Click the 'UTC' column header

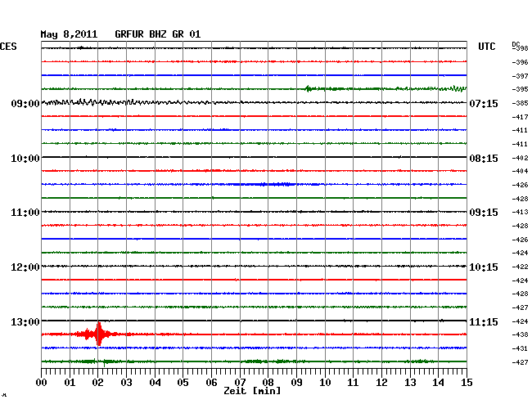click(487, 47)
